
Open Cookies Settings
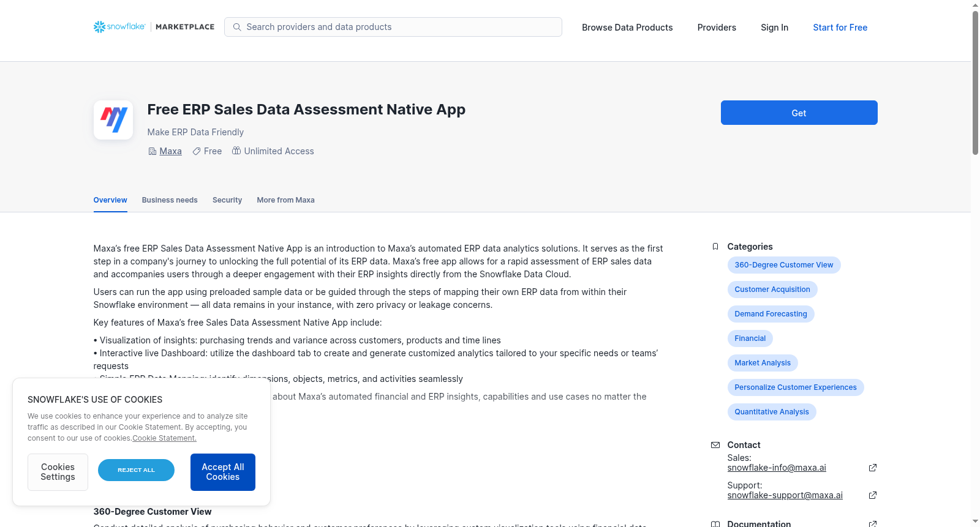point(58,472)
